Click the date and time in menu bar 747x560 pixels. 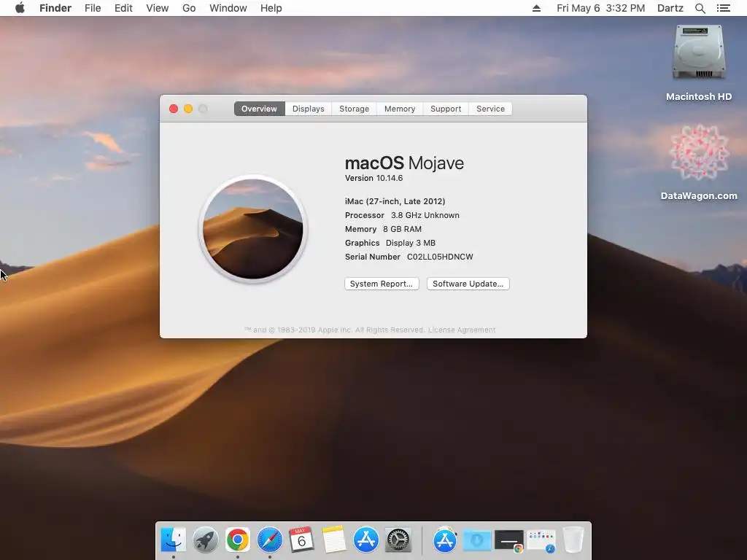(601, 8)
